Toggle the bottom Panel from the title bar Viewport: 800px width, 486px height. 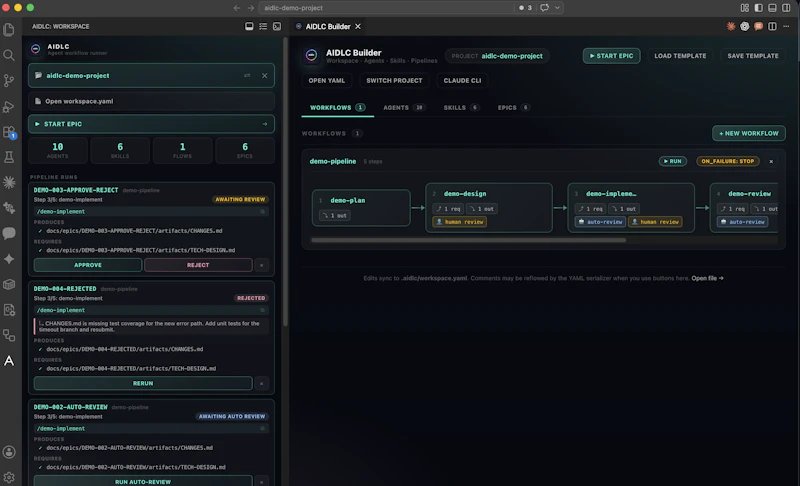pos(772,8)
